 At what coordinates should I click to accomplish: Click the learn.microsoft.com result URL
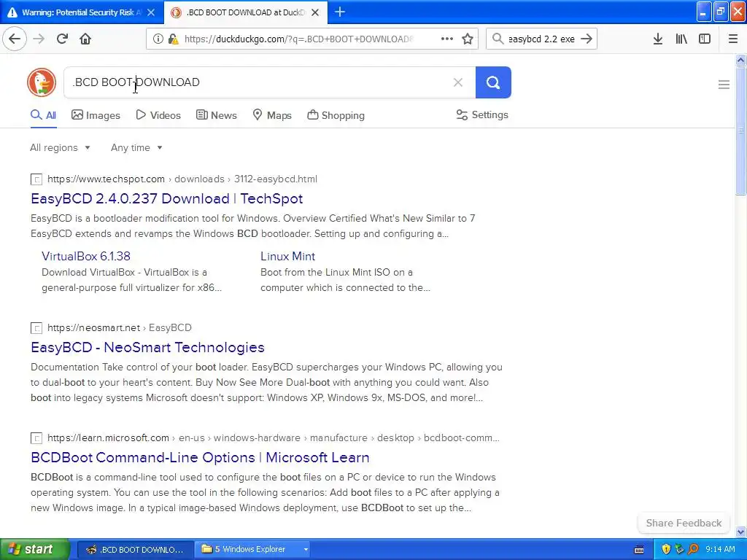click(274, 437)
